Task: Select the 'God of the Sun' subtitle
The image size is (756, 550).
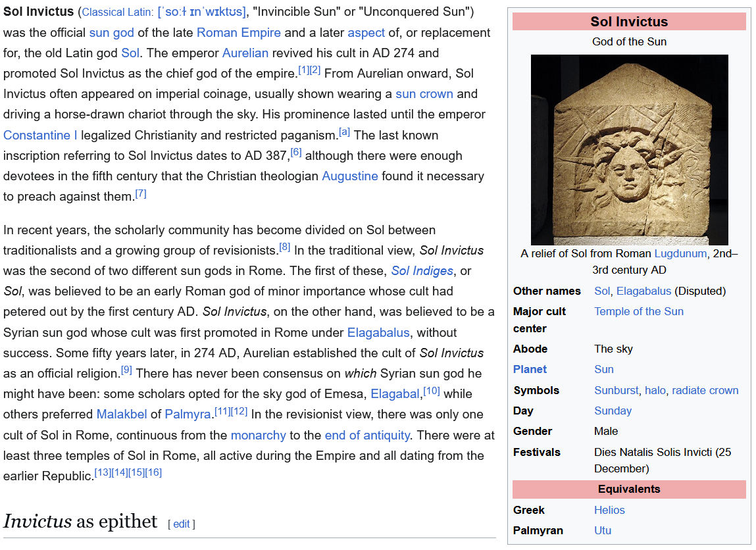Action: [629, 42]
